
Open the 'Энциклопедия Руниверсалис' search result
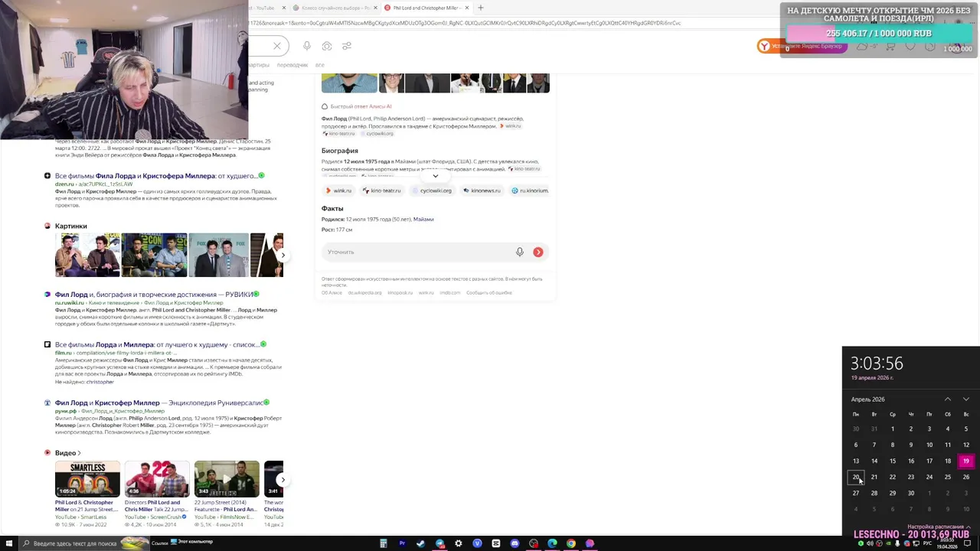click(159, 403)
